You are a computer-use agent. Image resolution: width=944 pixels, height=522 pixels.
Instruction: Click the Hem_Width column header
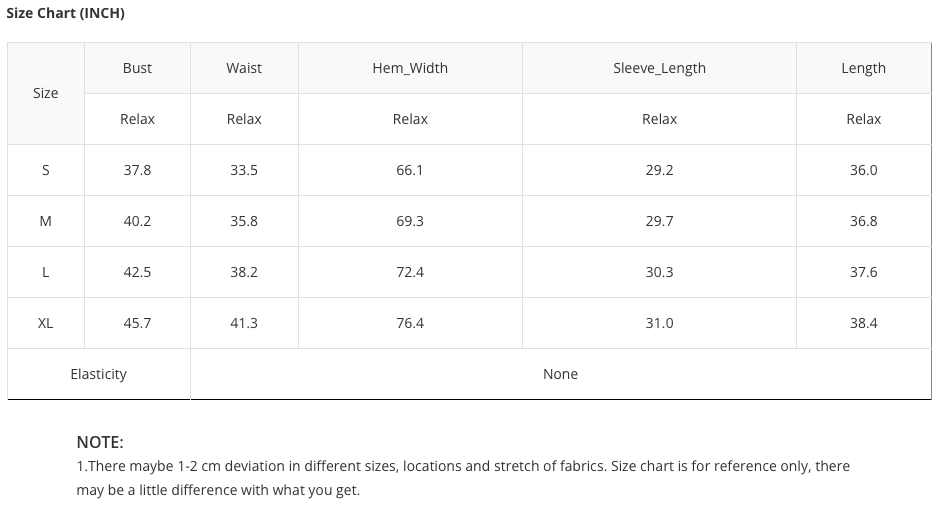coord(410,68)
